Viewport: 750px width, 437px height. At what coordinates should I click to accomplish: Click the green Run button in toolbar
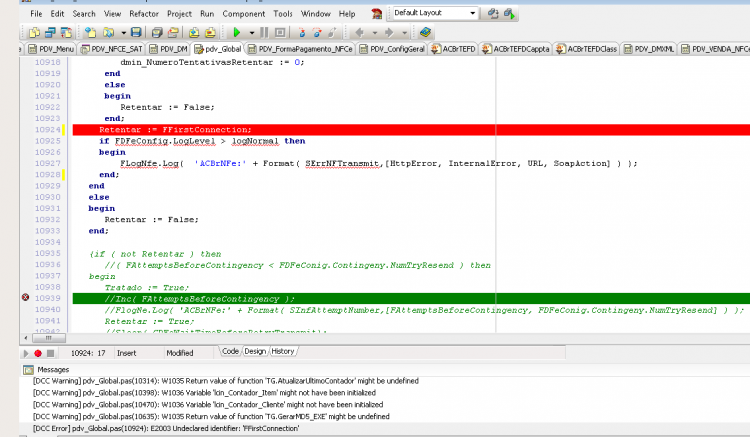pos(236,33)
